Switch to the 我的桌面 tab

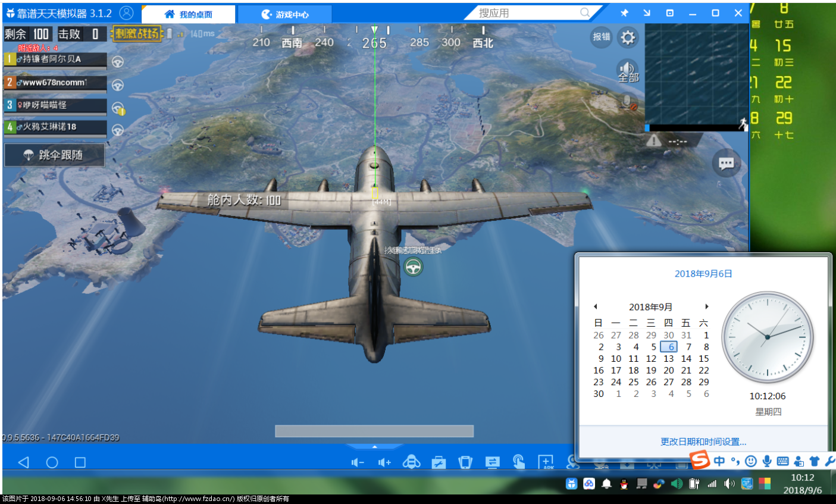click(x=189, y=14)
